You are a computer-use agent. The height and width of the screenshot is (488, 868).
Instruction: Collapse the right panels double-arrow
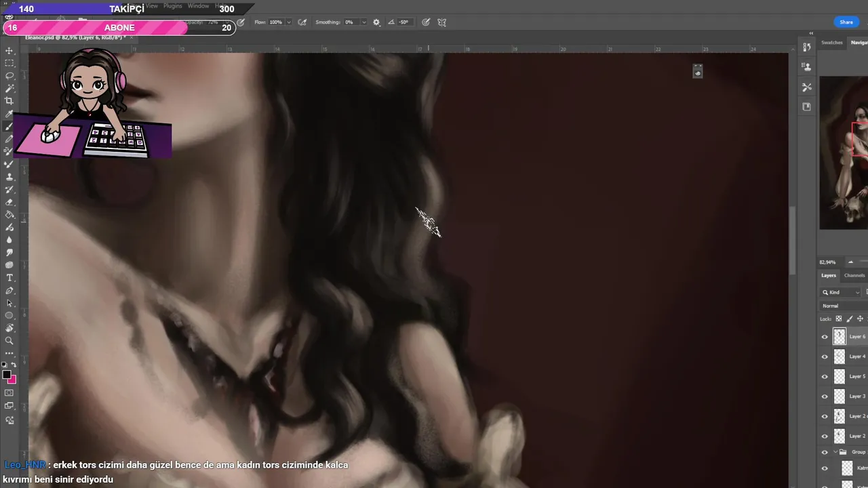point(811,33)
